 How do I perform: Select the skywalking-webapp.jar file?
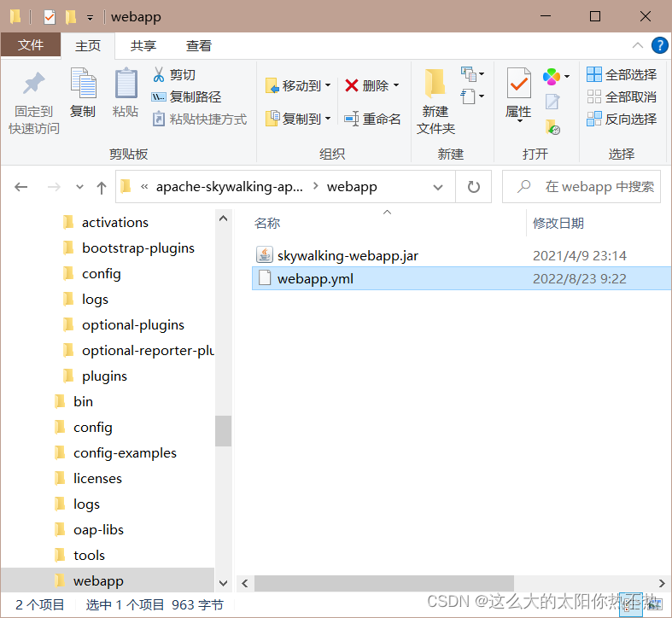click(x=348, y=255)
